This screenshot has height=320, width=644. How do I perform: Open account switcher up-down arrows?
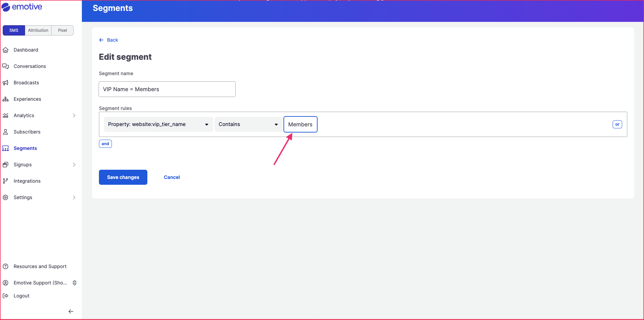click(x=74, y=283)
